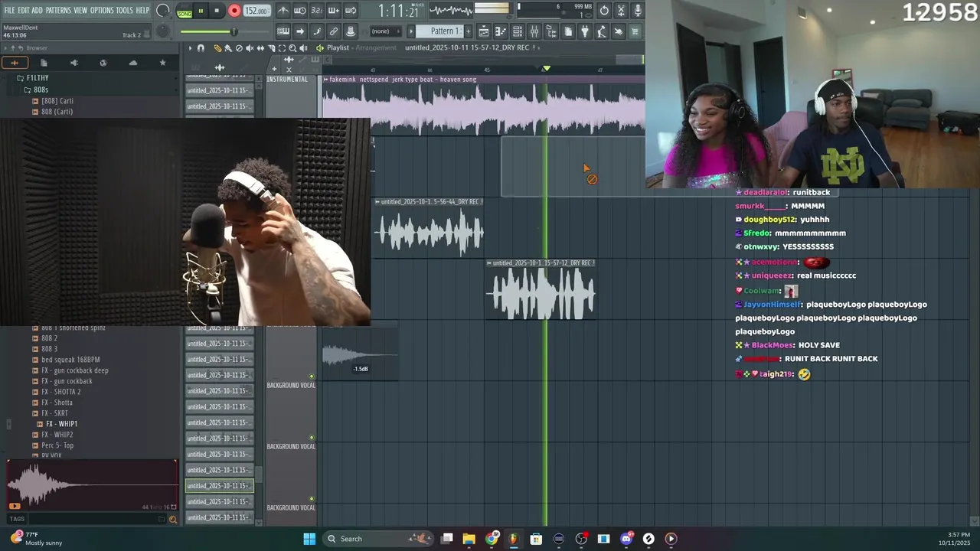Select the [808] Carti sample
Image resolution: width=980 pixels, height=551 pixels.
pos(57,101)
